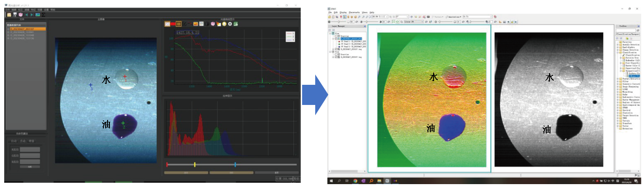Screen dimensions: 644x186
Task: Click the taskbar search icon
Action: (339, 180)
